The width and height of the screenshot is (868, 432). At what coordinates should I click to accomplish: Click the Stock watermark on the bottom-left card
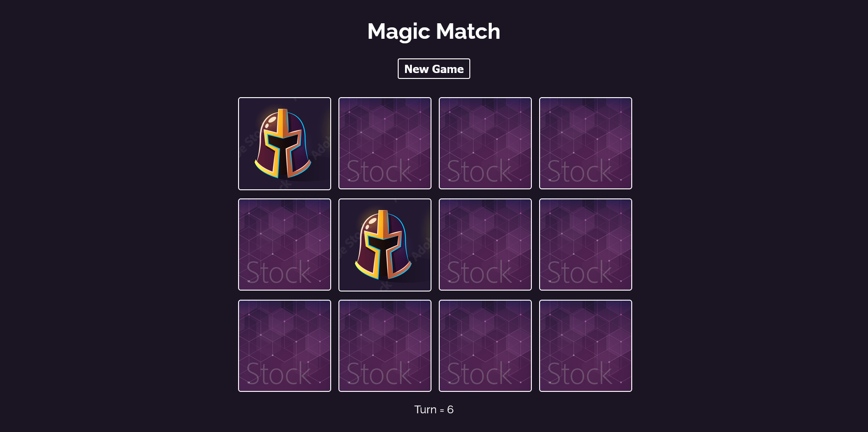click(279, 374)
